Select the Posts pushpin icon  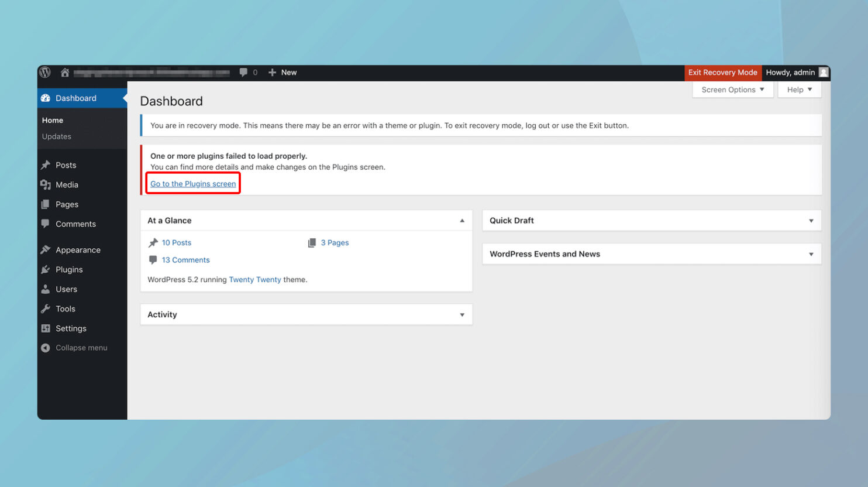(x=46, y=164)
